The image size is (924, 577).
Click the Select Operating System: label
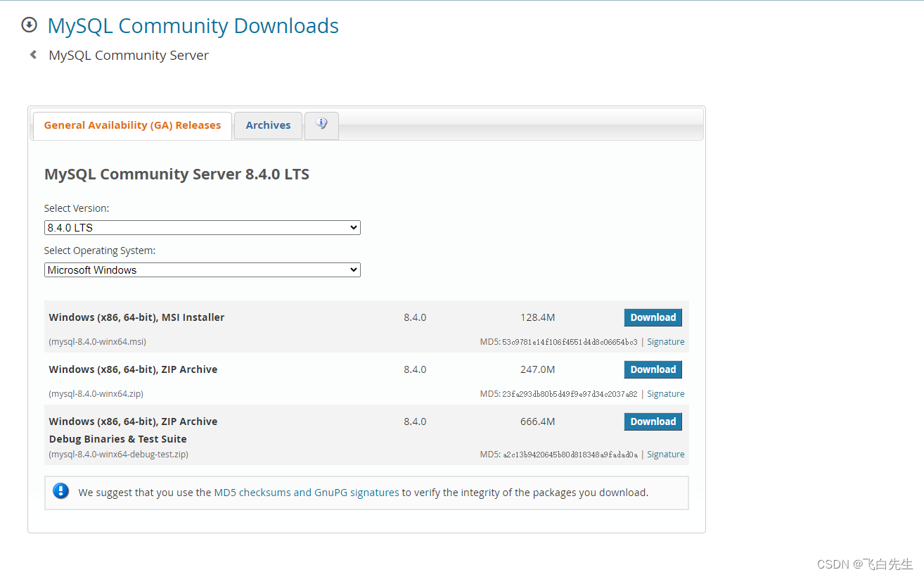[100, 251]
